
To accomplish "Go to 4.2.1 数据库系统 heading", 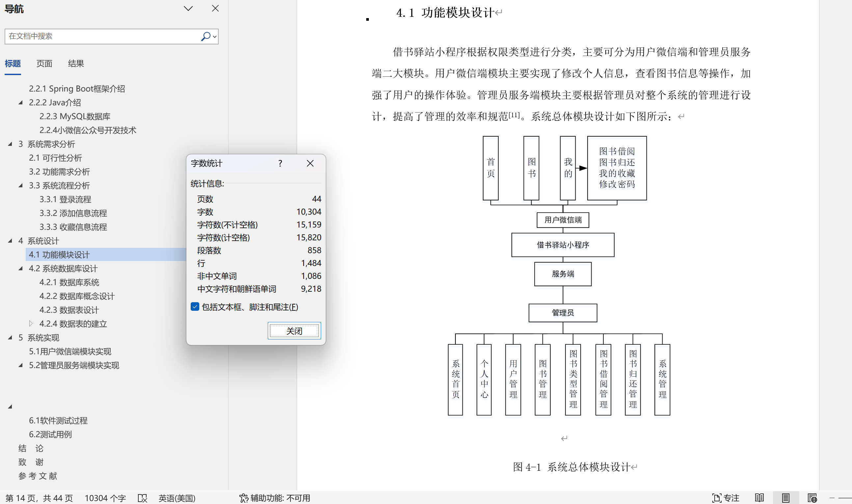I will pos(69,282).
